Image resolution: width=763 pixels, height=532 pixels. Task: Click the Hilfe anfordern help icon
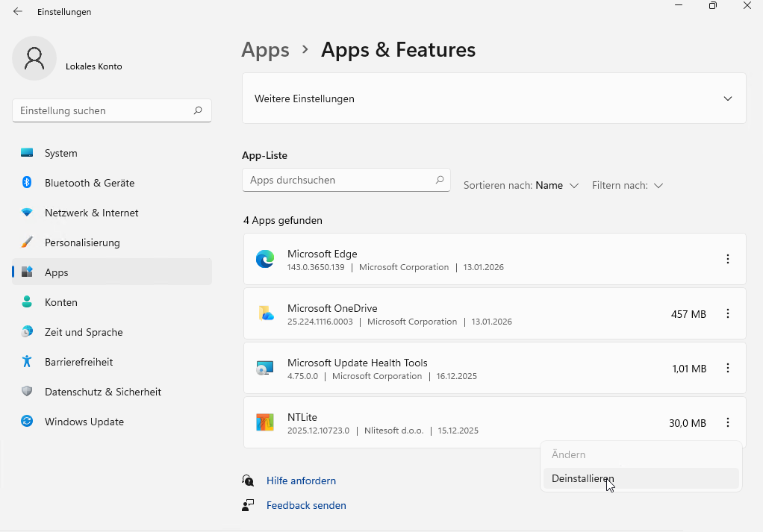click(248, 481)
